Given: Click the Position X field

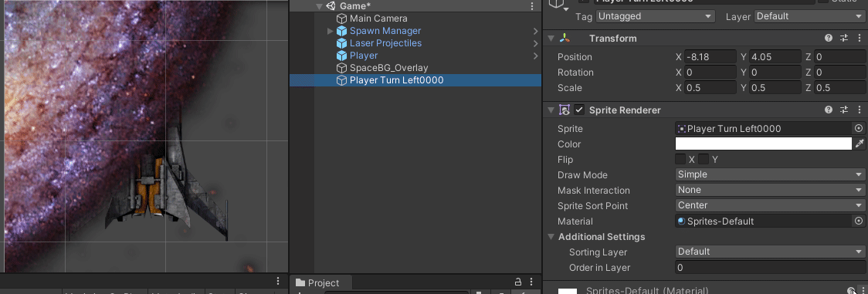Looking at the screenshot, I should [x=710, y=57].
